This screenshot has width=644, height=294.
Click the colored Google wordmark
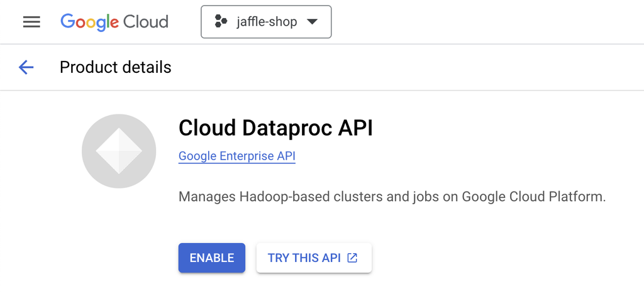(89, 22)
